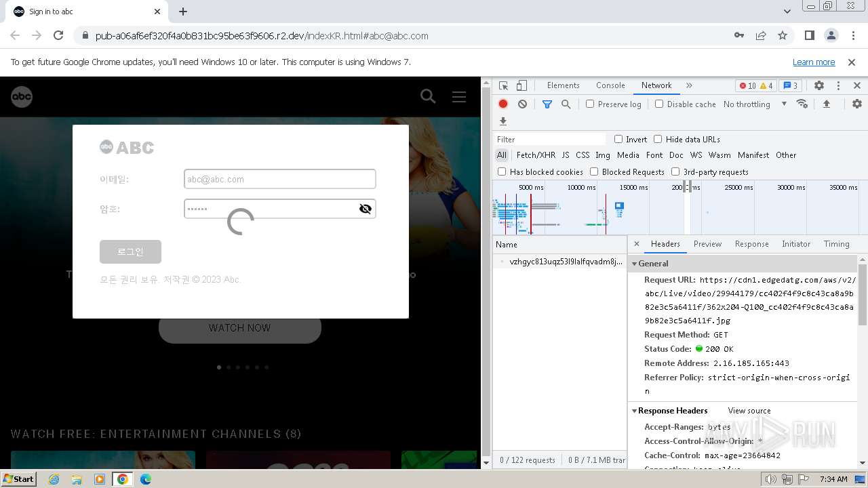
Task: Search the network requests
Action: pos(566,104)
